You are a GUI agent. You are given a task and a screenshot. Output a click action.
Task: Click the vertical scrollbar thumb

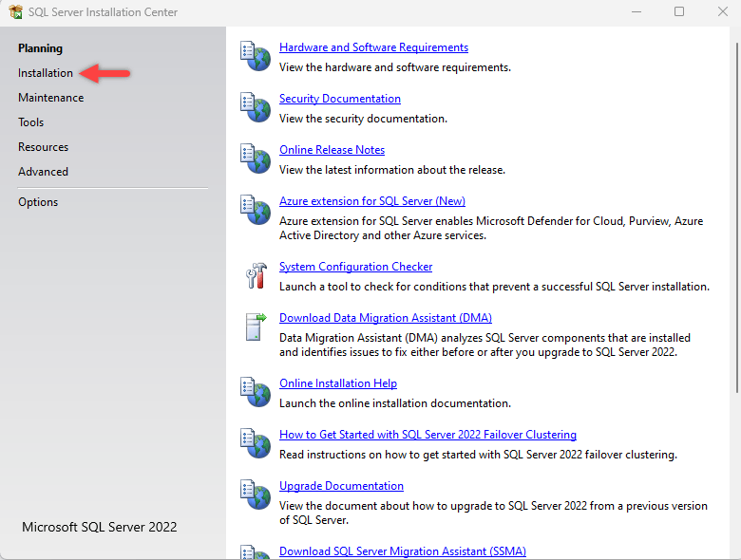[737, 217]
